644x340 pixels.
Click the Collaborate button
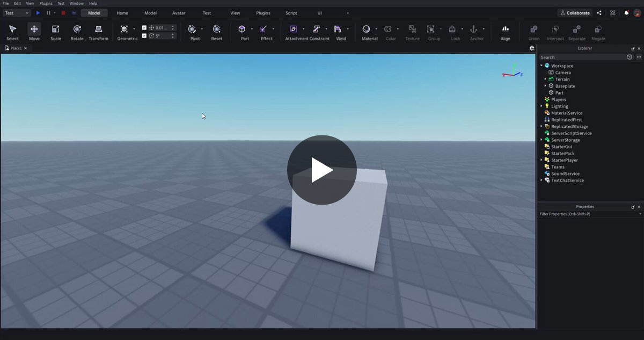pyautogui.click(x=575, y=13)
